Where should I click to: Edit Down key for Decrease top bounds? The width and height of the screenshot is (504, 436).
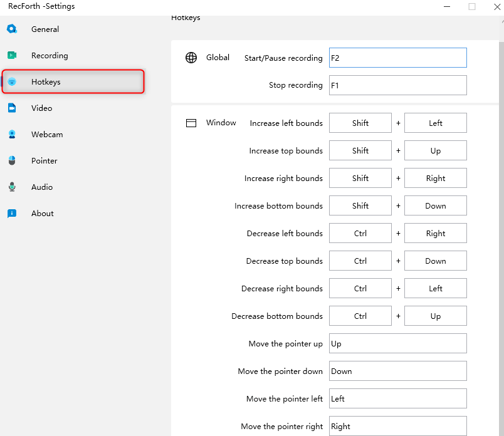pyautogui.click(x=436, y=261)
